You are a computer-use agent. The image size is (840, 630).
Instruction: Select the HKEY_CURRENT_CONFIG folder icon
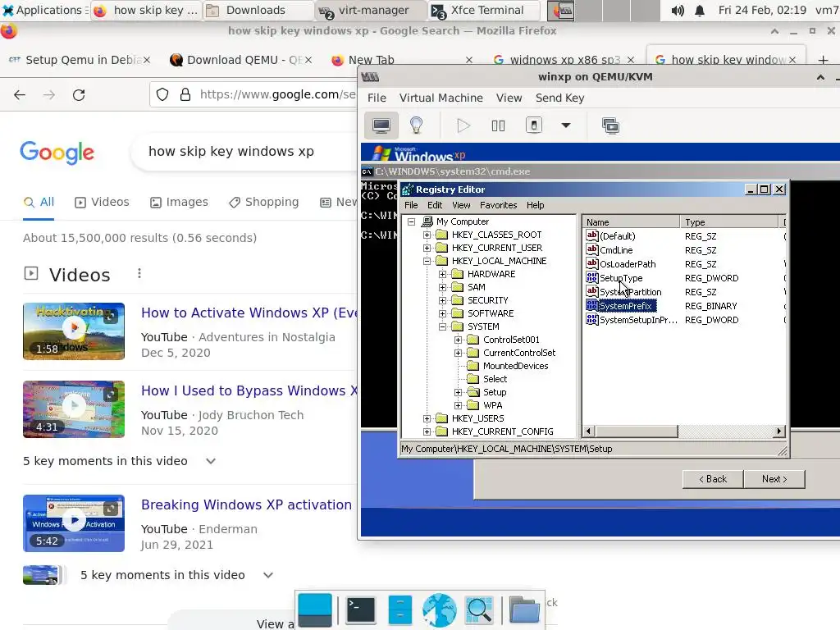click(x=442, y=431)
